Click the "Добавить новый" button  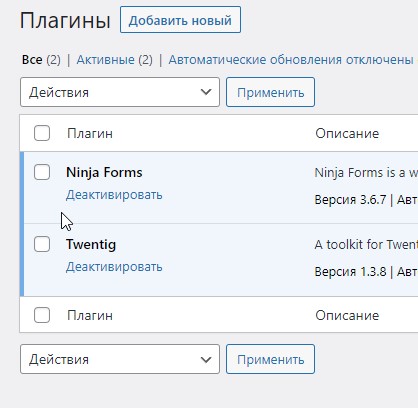coord(180,20)
